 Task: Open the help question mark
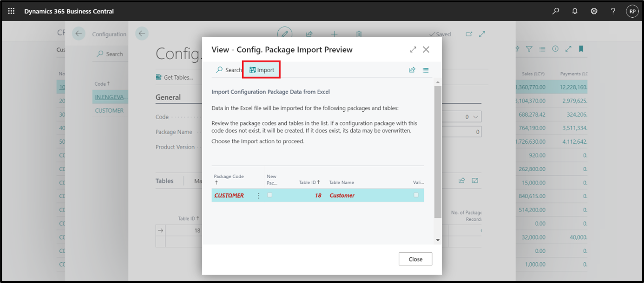click(613, 11)
